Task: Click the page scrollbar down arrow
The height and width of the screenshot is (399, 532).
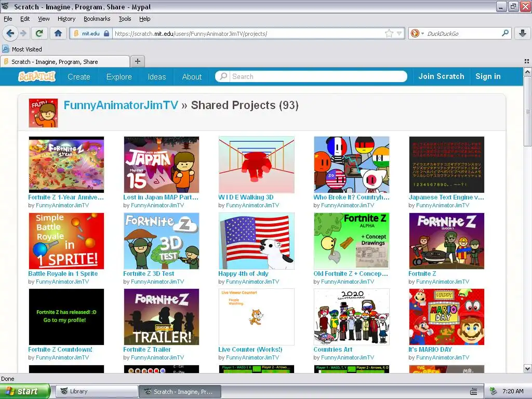Action: pyautogui.click(x=527, y=368)
